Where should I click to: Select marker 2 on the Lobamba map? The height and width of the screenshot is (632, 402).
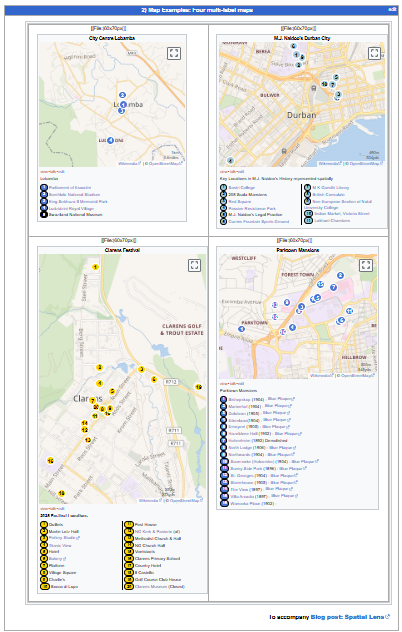(x=122, y=95)
